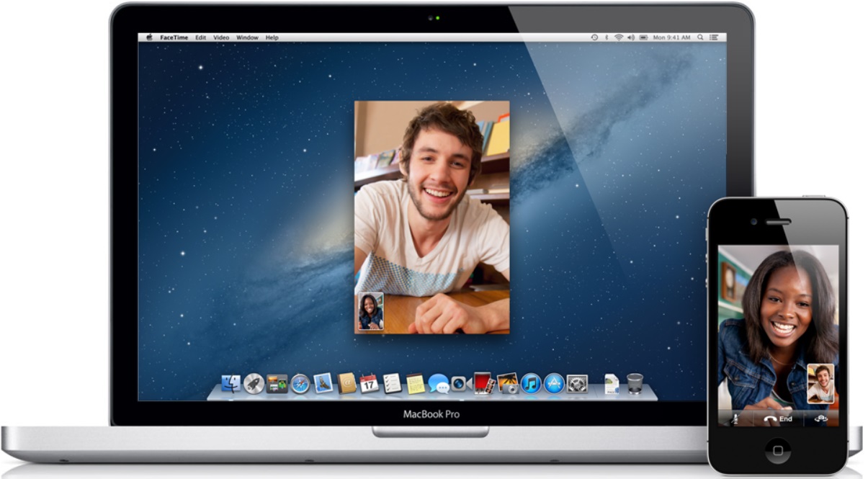Open the Wi-Fi status menu
868x479 pixels.
click(x=618, y=37)
